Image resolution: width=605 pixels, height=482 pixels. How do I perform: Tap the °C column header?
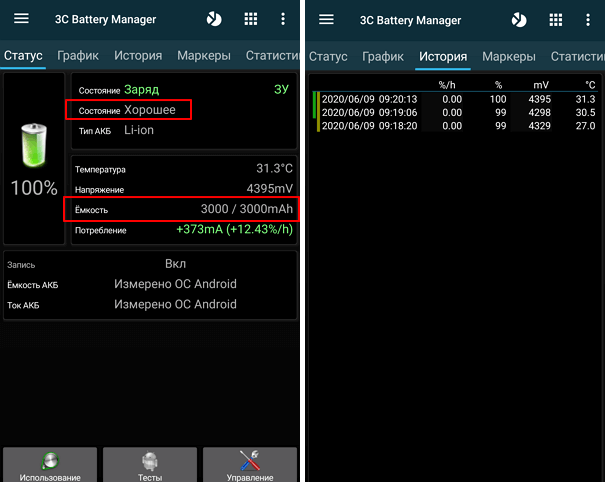tap(590, 85)
